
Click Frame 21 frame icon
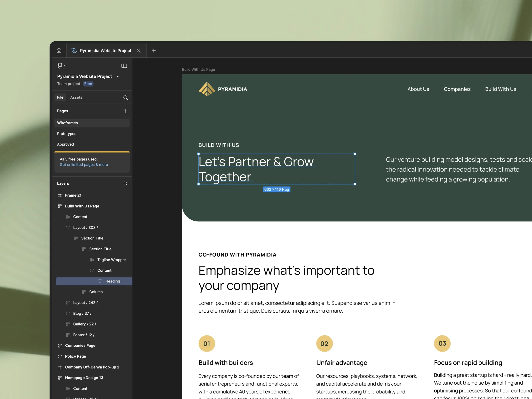60,195
